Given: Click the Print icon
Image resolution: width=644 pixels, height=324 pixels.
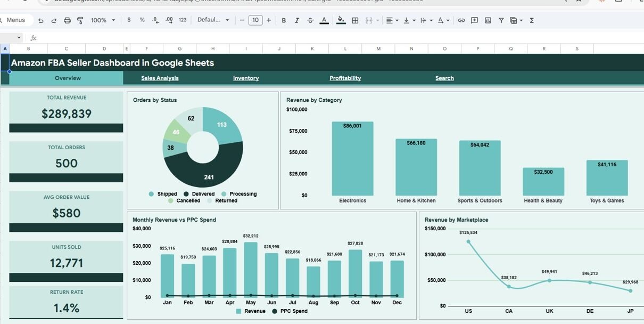Looking at the screenshot, I should point(67,20).
